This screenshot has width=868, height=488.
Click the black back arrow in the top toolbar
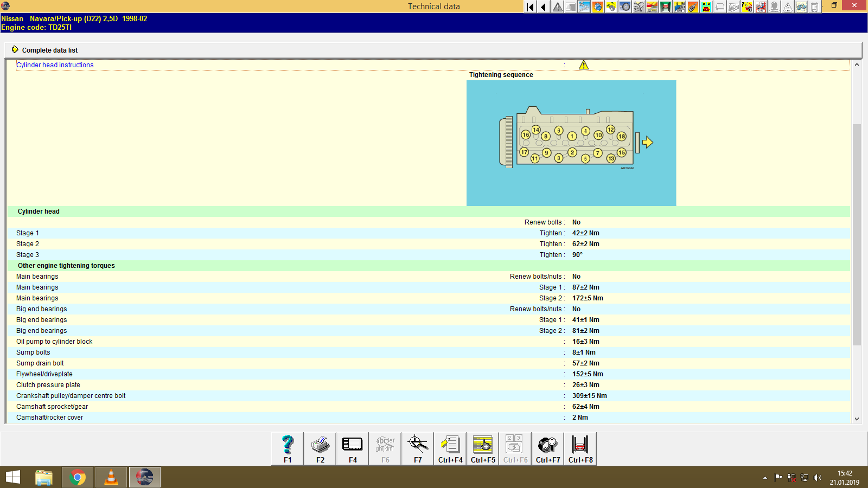543,7
